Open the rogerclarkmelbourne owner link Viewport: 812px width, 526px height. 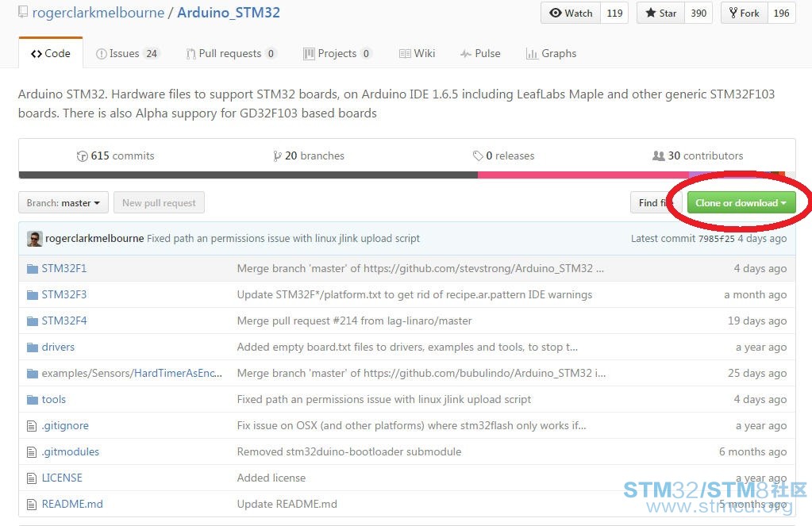pyautogui.click(x=98, y=13)
